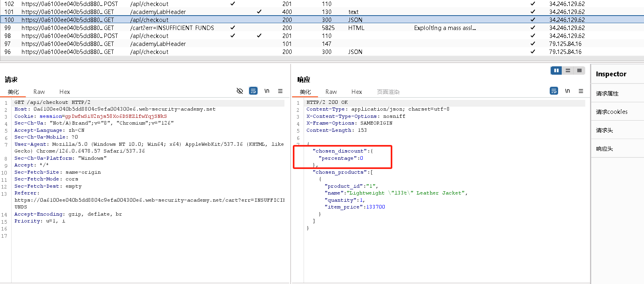Expand the 响应头 section in Inspector
Image resolution: width=644 pixels, height=284 pixels.
(x=604, y=149)
